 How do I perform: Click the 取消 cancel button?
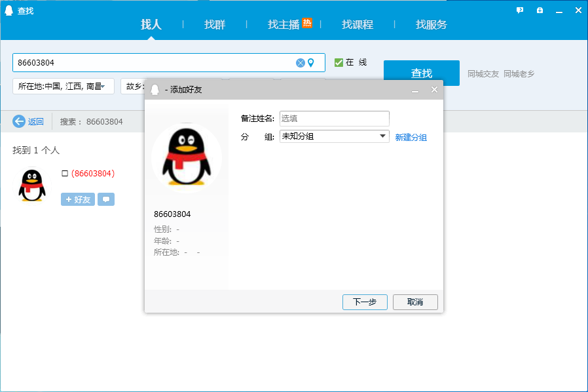tap(415, 302)
